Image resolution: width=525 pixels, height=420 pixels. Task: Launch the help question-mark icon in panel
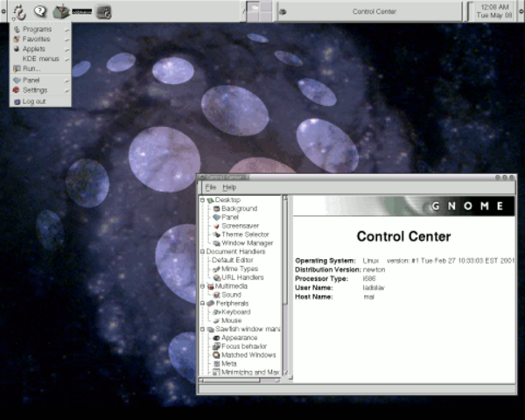(40, 11)
